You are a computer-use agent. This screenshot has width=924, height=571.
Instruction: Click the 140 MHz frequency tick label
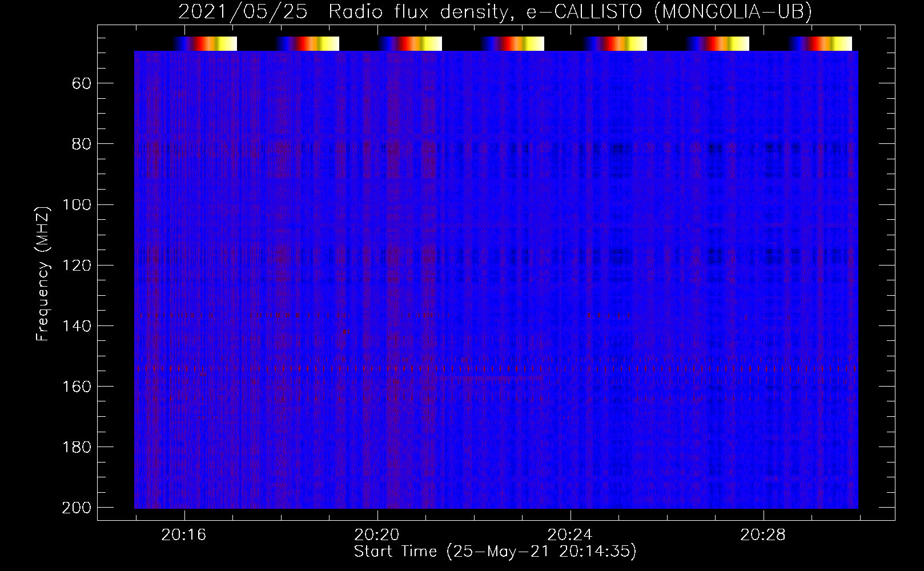[77, 325]
